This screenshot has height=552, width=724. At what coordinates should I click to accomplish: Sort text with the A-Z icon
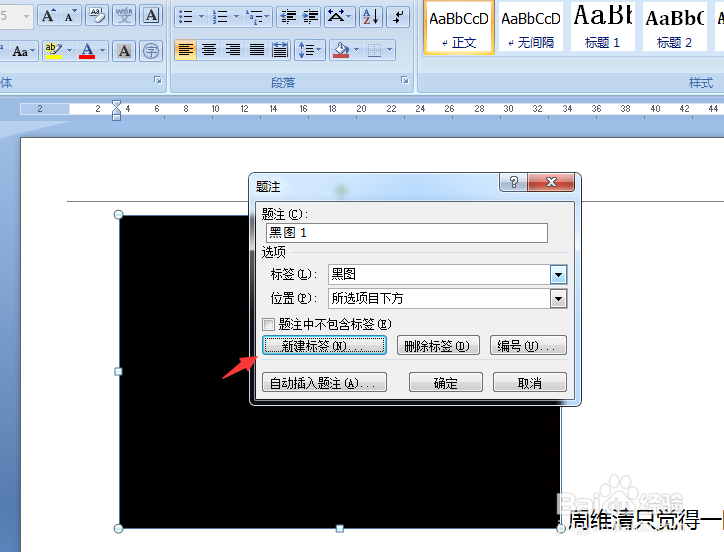(x=371, y=17)
